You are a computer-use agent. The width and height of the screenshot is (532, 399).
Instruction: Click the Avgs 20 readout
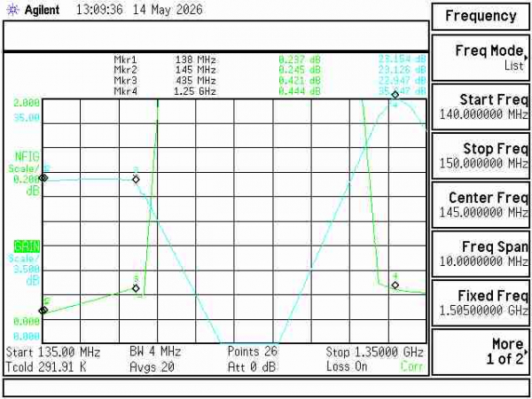click(x=152, y=367)
